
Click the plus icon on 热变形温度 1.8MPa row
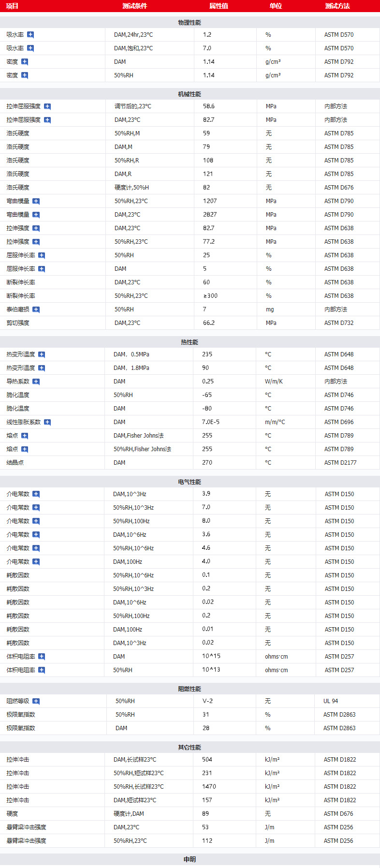42,368
